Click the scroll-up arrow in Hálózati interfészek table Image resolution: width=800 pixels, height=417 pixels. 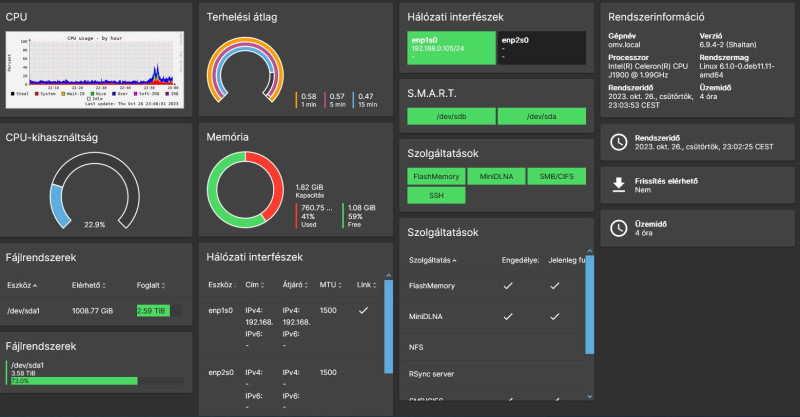388,276
